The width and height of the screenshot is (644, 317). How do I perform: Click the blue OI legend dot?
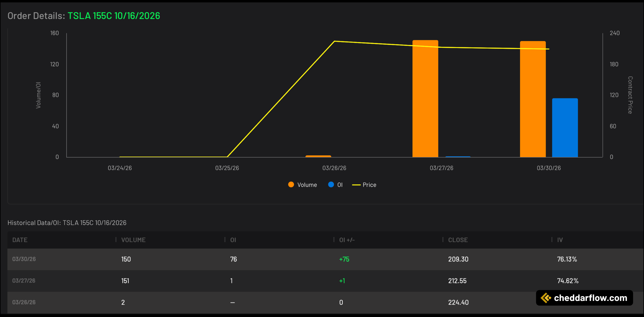click(x=331, y=184)
